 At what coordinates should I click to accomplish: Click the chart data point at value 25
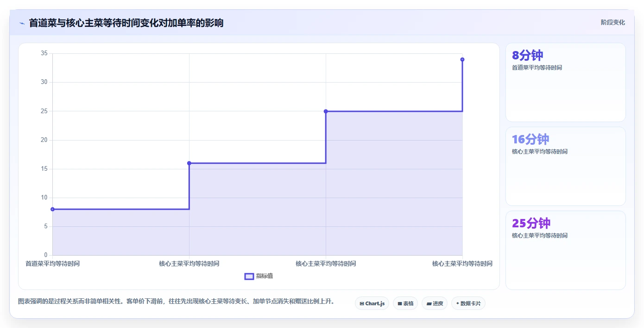point(326,111)
